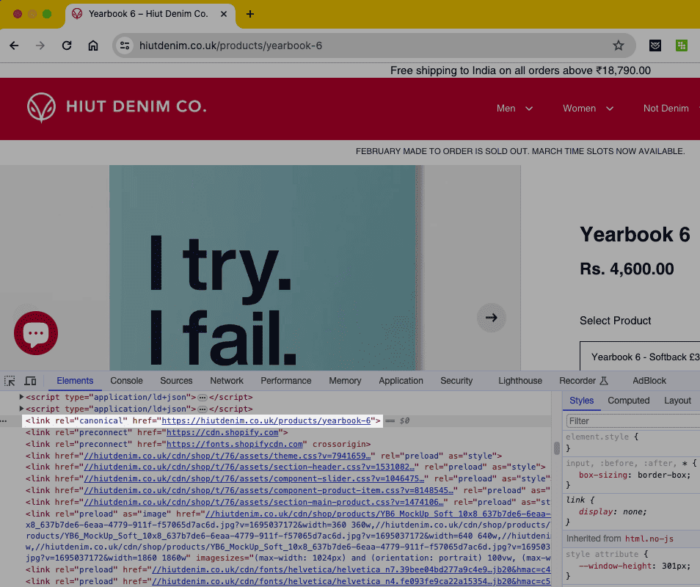Image resolution: width=700 pixels, height=587 pixels.
Task: View site information icon in address bar
Action: (x=125, y=46)
